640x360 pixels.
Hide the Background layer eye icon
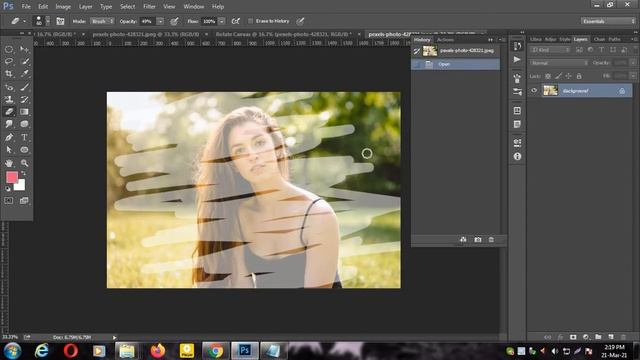click(x=534, y=91)
